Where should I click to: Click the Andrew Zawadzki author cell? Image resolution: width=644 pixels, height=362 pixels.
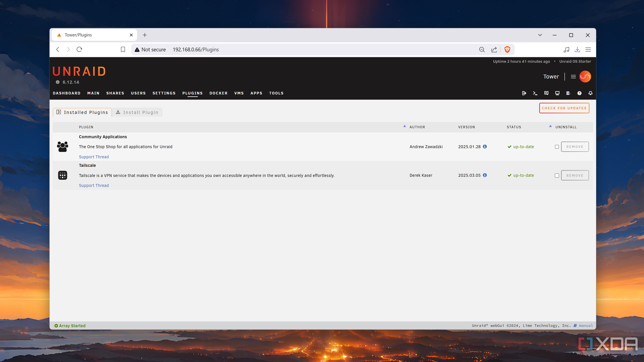[426, 147]
